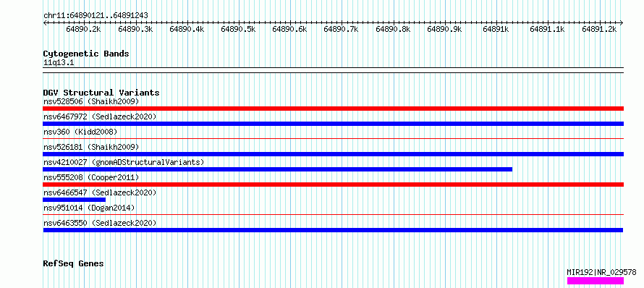
Task: Click the 64890.8k ruler tick label
Action: tap(393, 29)
